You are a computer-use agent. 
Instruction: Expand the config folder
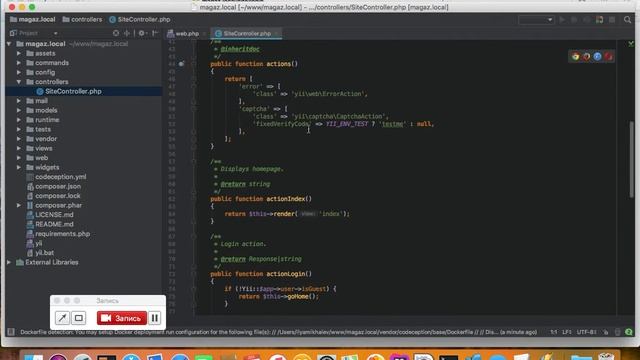(x=19, y=72)
